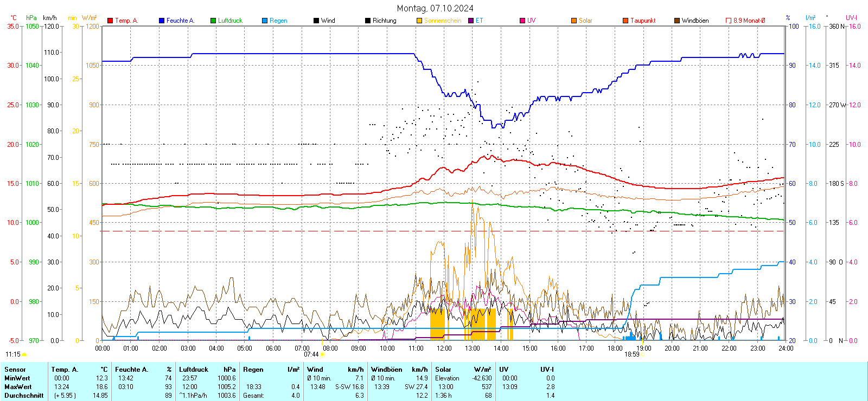Image resolution: width=868 pixels, height=401 pixels.
Task: Click the 12:00 time axis label
Action: tap(444, 348)
